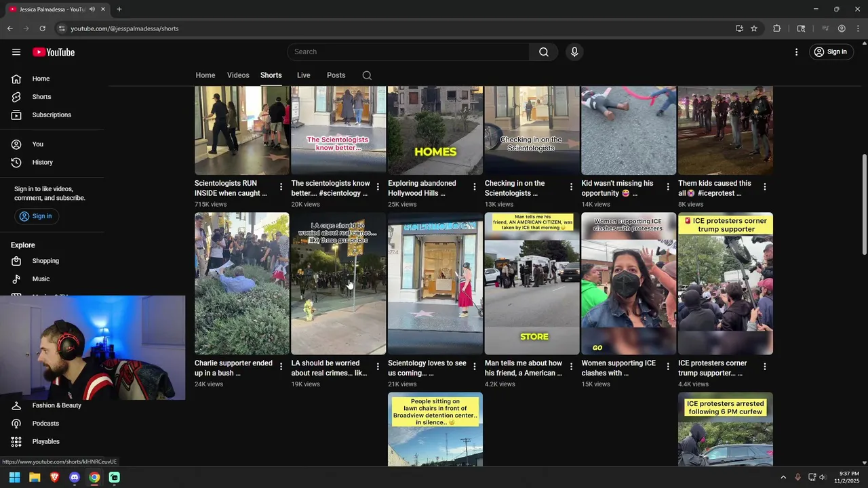This screenshot has height=488, width=868.
Task: Open Chrome extensions puzzle icon
Action: coord(777,28)
